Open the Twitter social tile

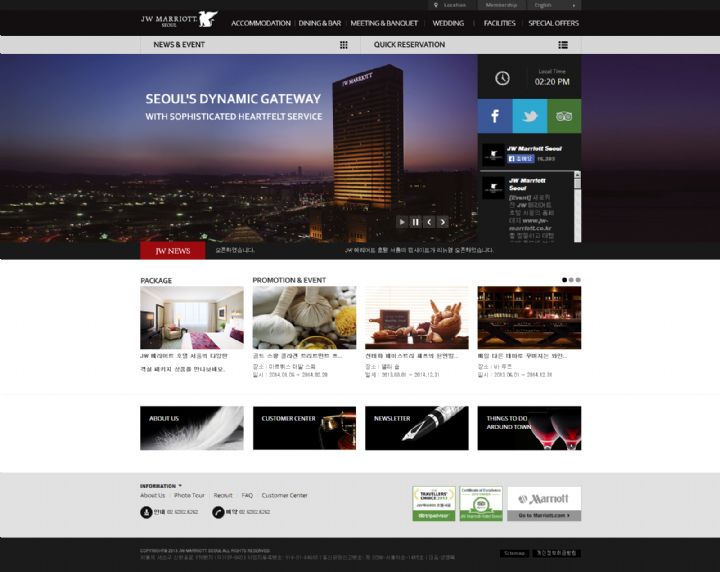529,116
